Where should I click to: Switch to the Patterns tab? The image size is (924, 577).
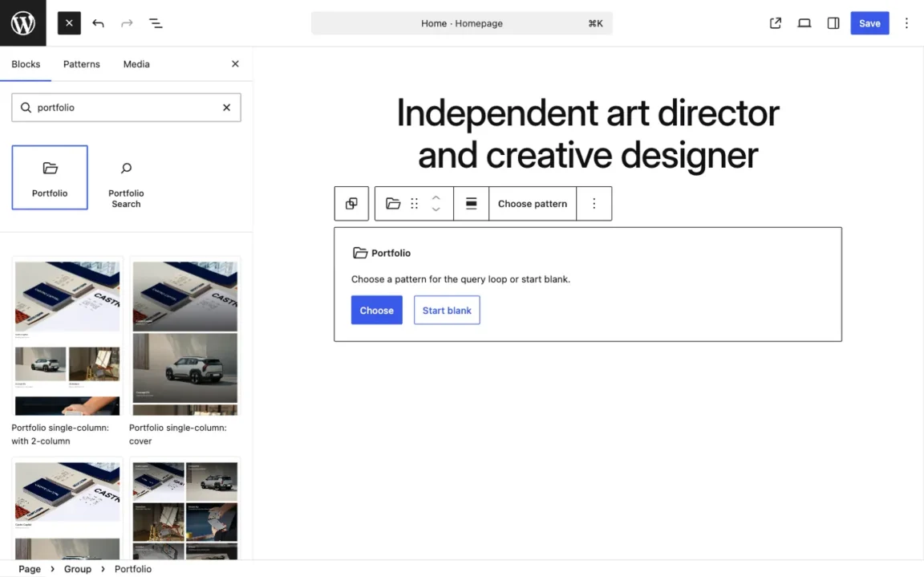click(82, 64)
